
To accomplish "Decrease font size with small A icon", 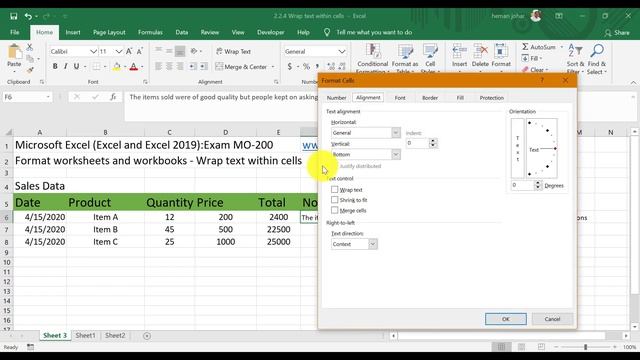I will coord(140,51).
